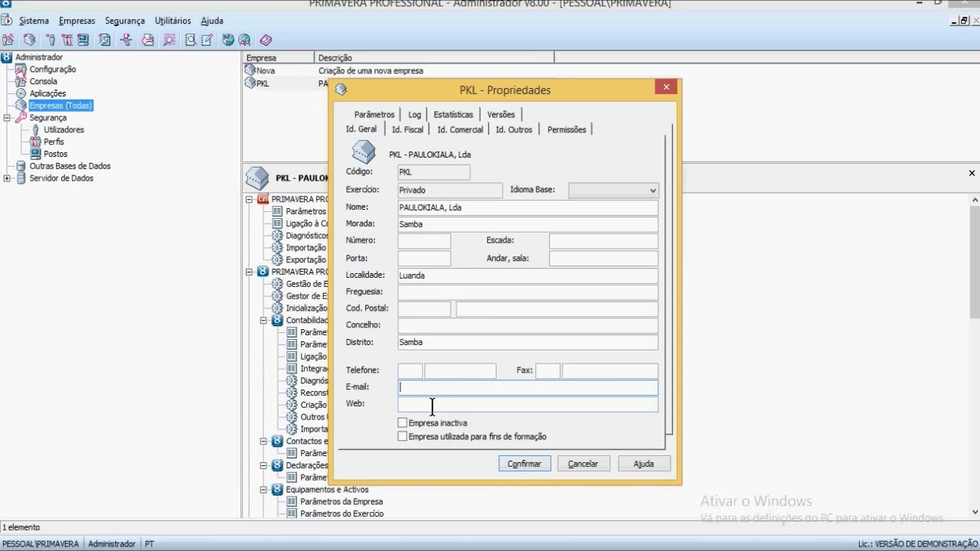The image size is (980, 551).
Task: Click the Nome field containing PAULOKIALA, Lda
Action: pyautogui.click(x=528, y=207)
